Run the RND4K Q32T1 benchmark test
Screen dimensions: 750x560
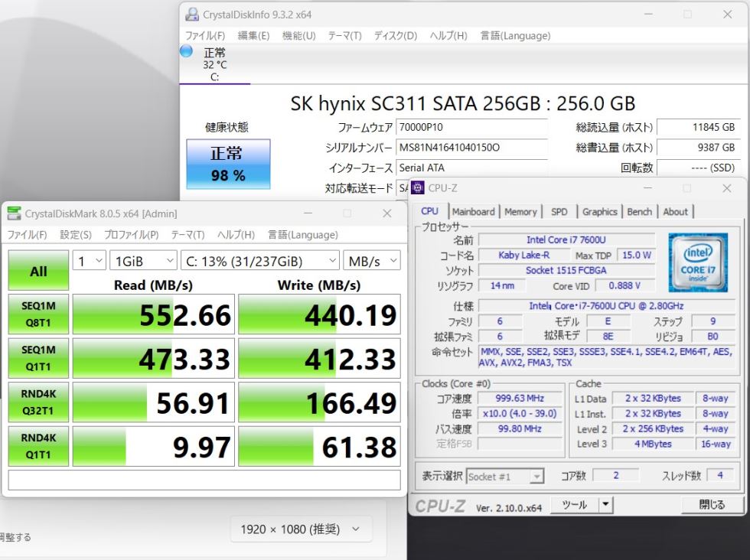click(38, 402)
